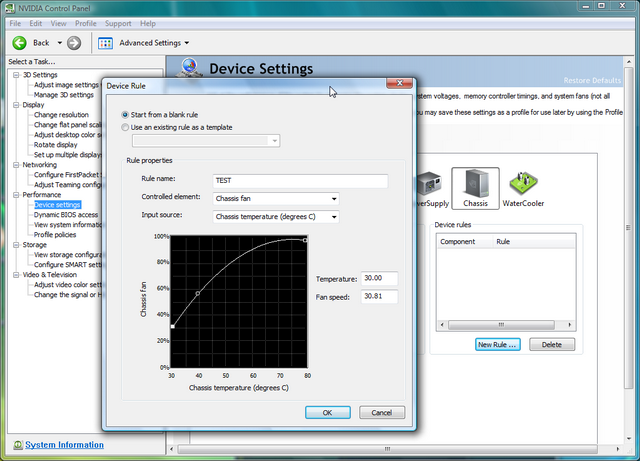Select Dynamic BIOS access tree item
The image size is (640, 461).
click(x=66, y=215)
